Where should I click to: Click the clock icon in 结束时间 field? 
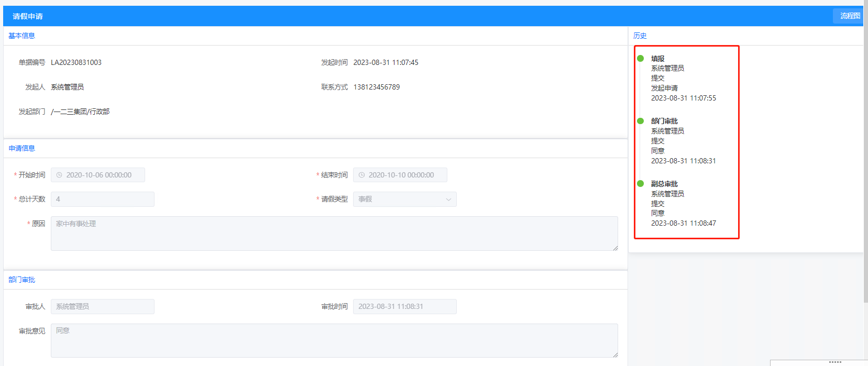coord(361,175)
